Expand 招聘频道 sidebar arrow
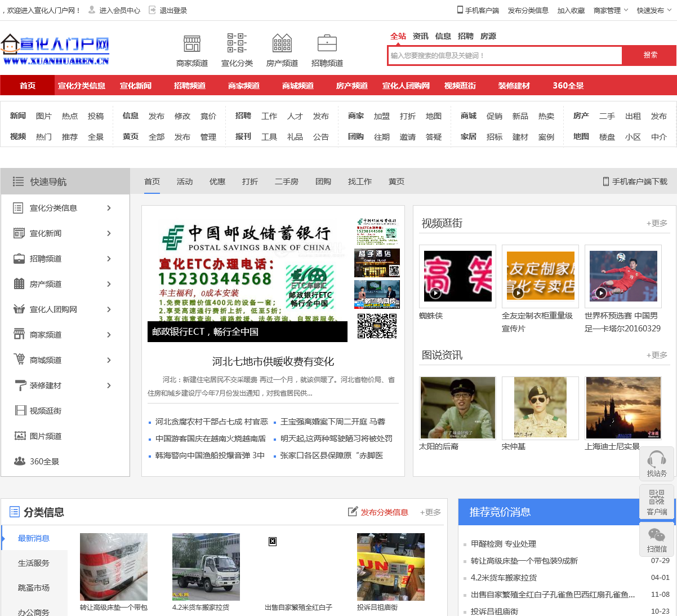 tap(109, 259)
